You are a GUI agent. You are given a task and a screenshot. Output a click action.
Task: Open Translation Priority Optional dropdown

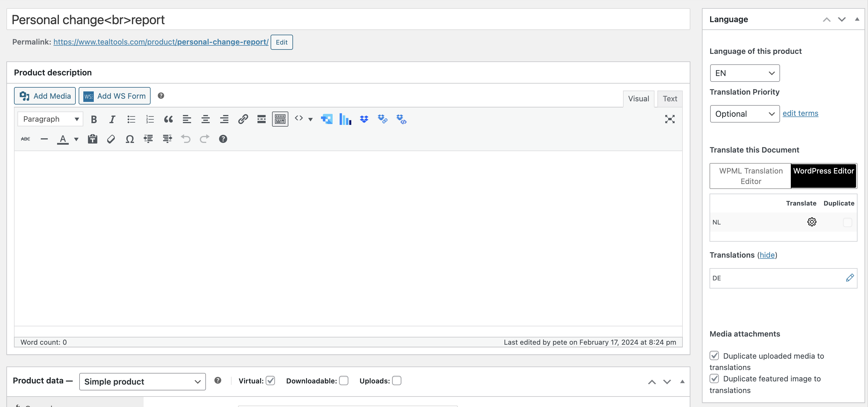point(745,114)
